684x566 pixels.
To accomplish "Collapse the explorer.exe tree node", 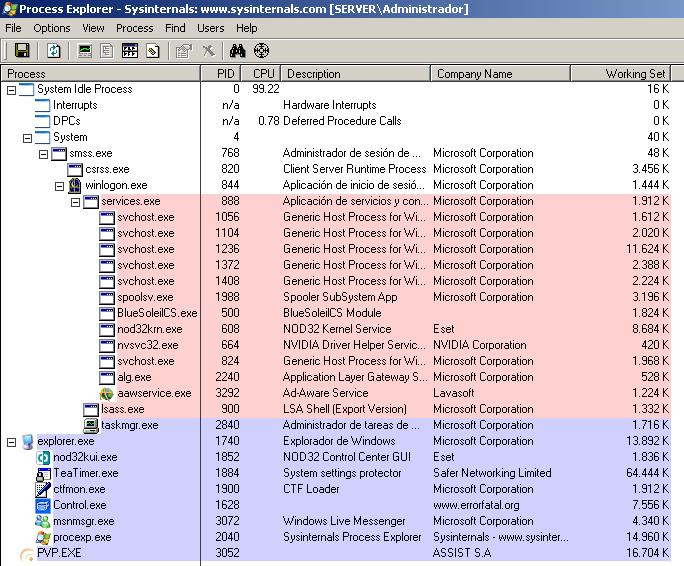I will tap(12, 443).
